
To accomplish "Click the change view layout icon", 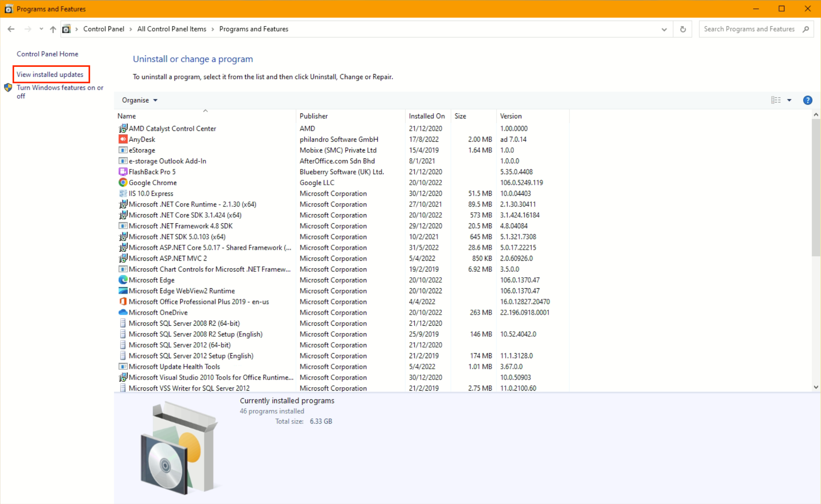I will tap(776, 100).
